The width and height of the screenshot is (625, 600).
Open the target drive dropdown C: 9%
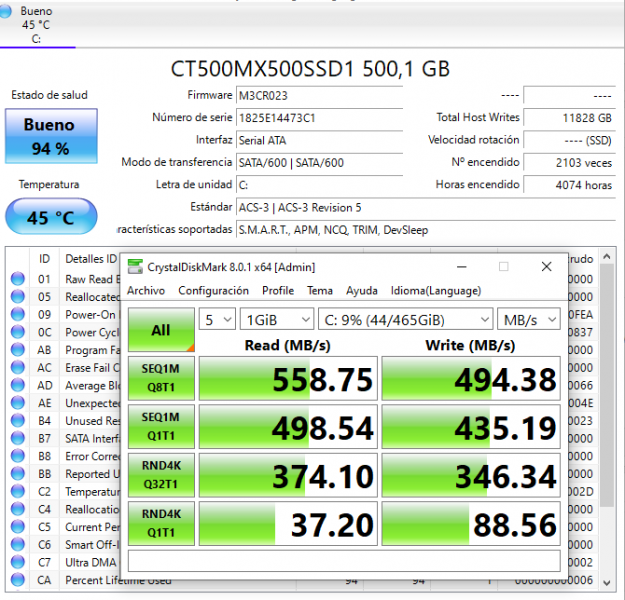[403, 319]
